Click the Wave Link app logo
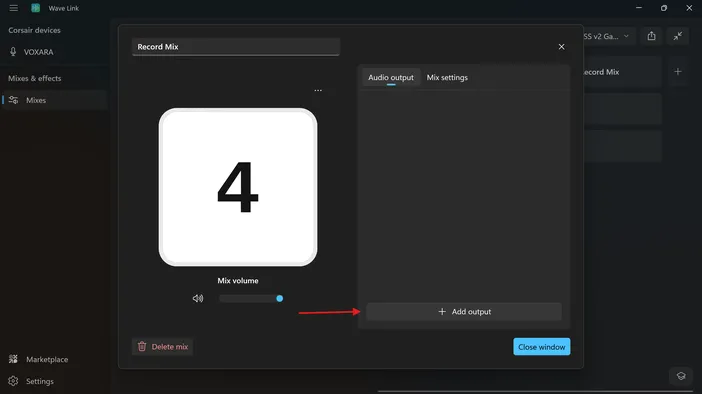Image resolution: width=702 pixels, height=394 pixels. [x=35, y=8]
